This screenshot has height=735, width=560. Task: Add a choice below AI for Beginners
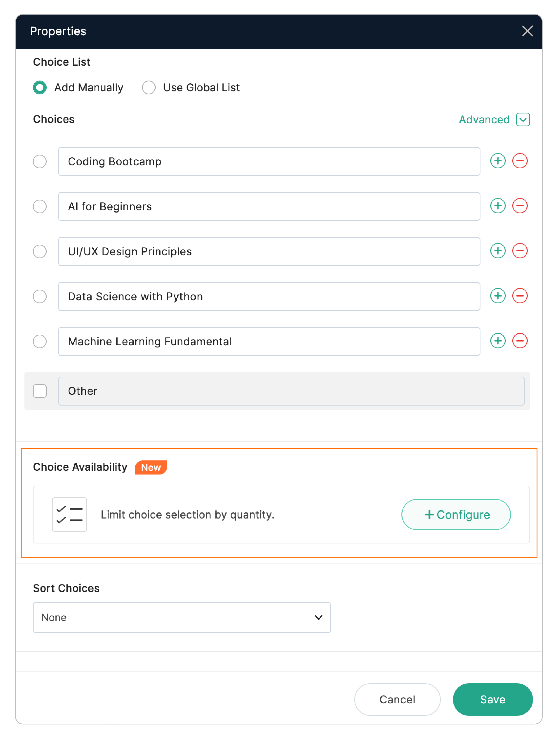498,206
